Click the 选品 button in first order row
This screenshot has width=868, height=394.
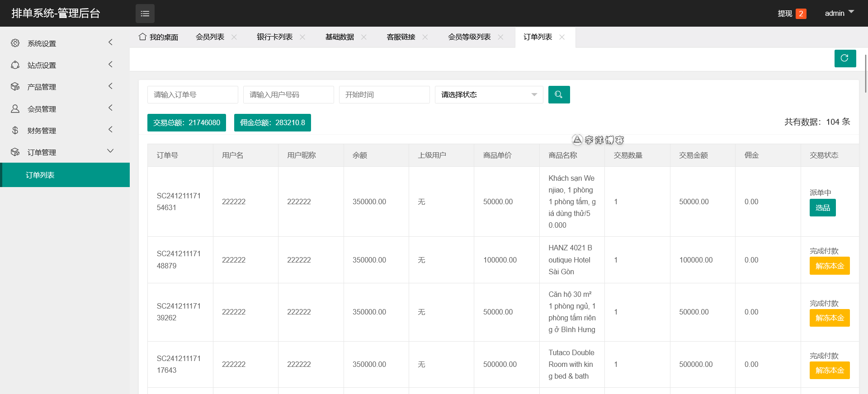point(822,208)
